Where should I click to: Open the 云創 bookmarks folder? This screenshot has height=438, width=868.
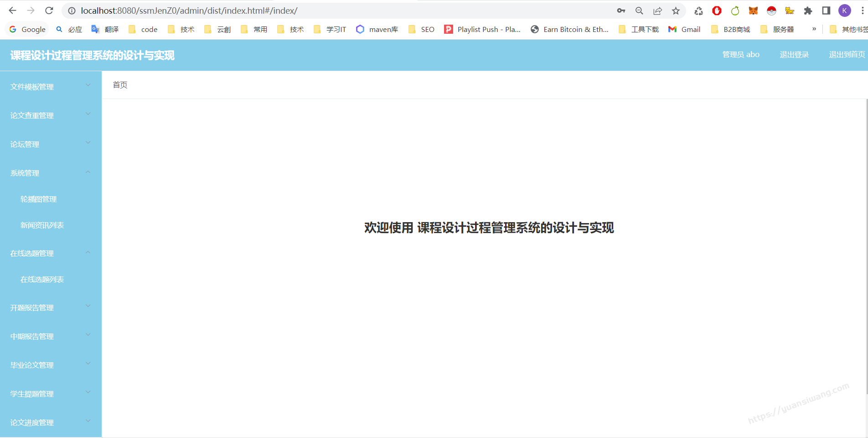click(x=217, y=29)
